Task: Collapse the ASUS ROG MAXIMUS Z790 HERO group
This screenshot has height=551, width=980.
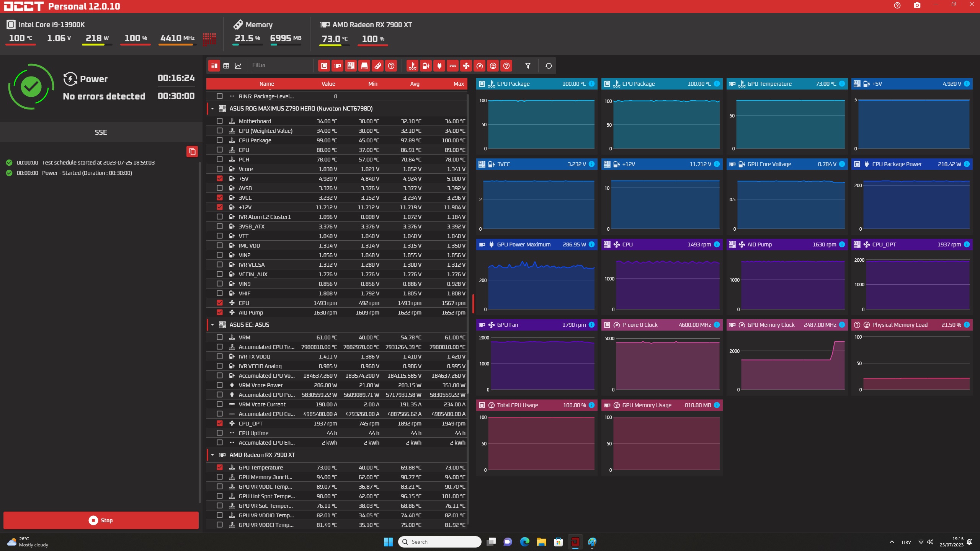Action: pos(212,109)
